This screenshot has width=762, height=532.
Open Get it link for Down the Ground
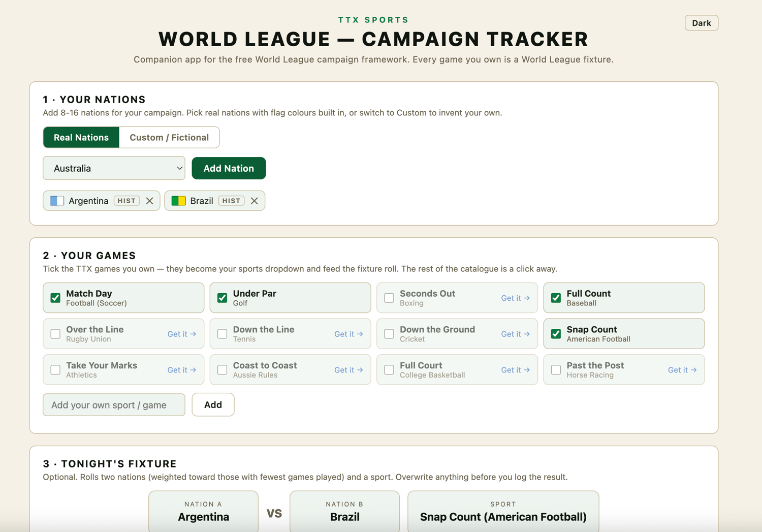tap(515, 334)
